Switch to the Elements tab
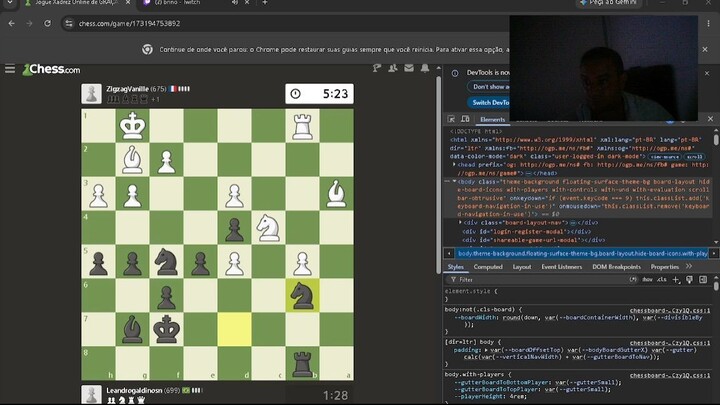The width and height of the screenshot is (720, 405). click(492, 119)
